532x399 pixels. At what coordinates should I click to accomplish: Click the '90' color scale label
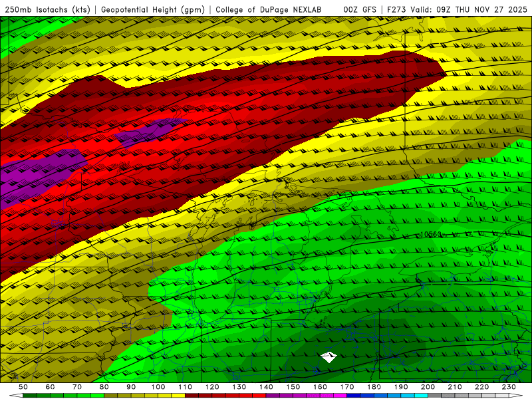(131, 387)
